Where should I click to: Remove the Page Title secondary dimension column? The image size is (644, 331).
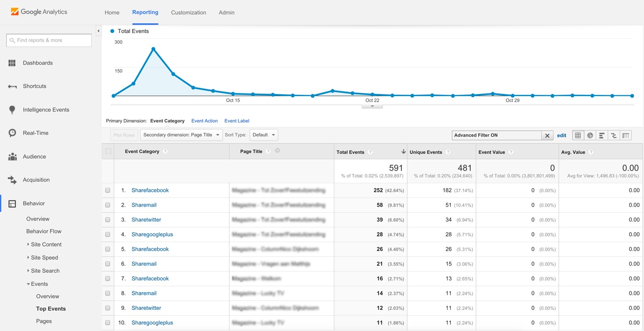(277, 151)
